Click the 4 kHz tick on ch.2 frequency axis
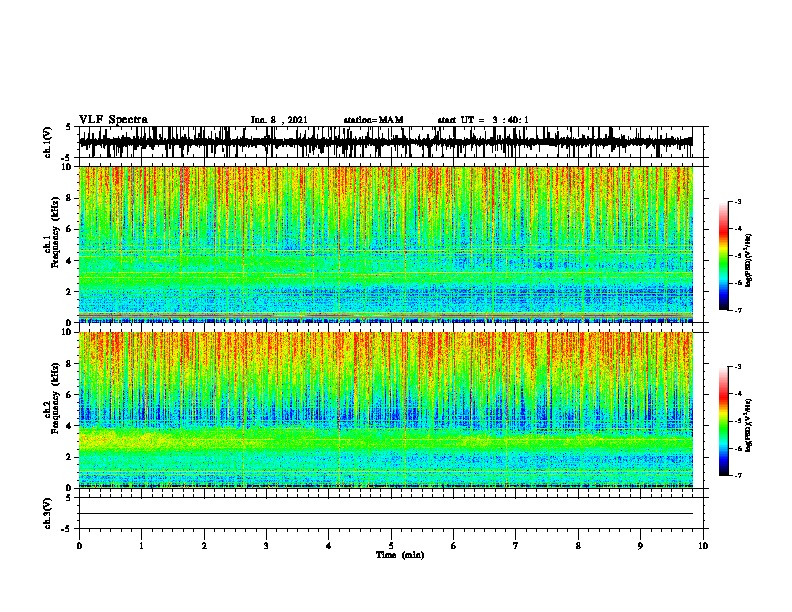The height and width of the screenshot is (612, 792). pyautogui.click(x=70, y=426)
